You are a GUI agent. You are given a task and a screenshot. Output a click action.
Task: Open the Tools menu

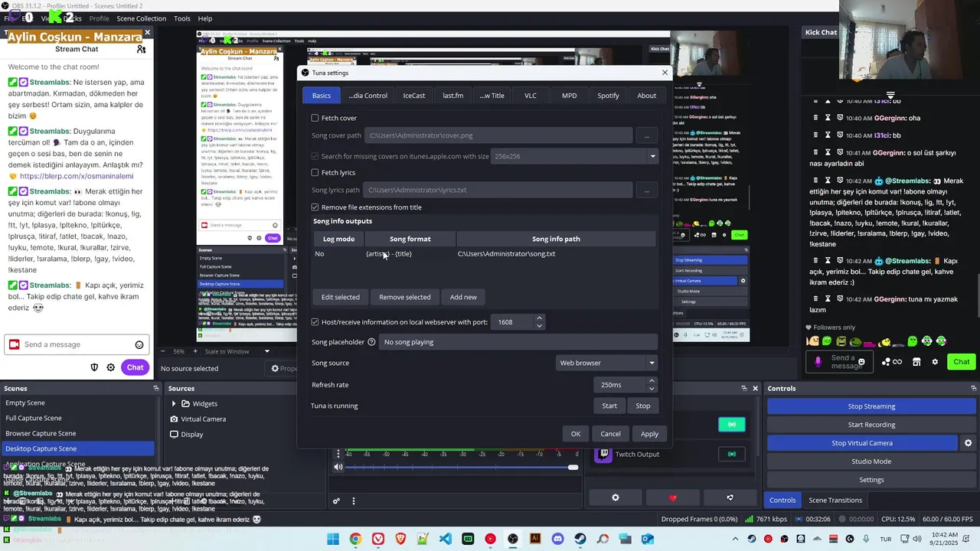pos(182,18)
